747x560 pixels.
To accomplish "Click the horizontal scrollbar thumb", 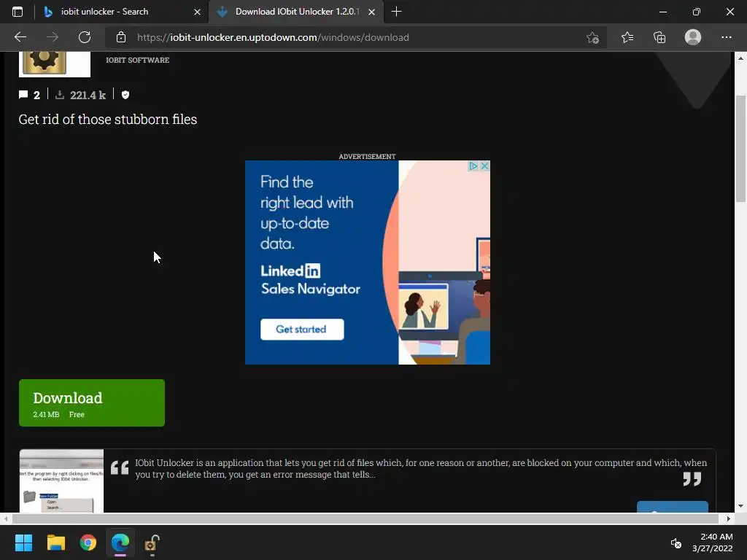I will (x=365, y=518).
